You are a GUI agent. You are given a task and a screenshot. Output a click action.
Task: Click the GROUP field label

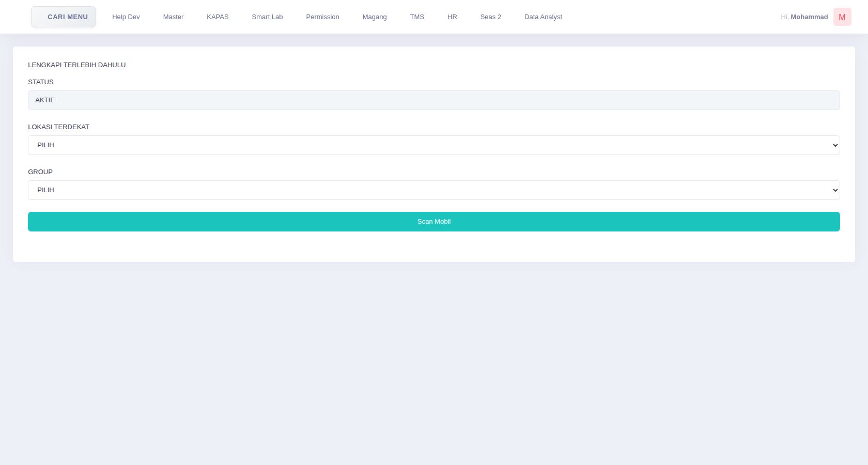pos(40,172)
